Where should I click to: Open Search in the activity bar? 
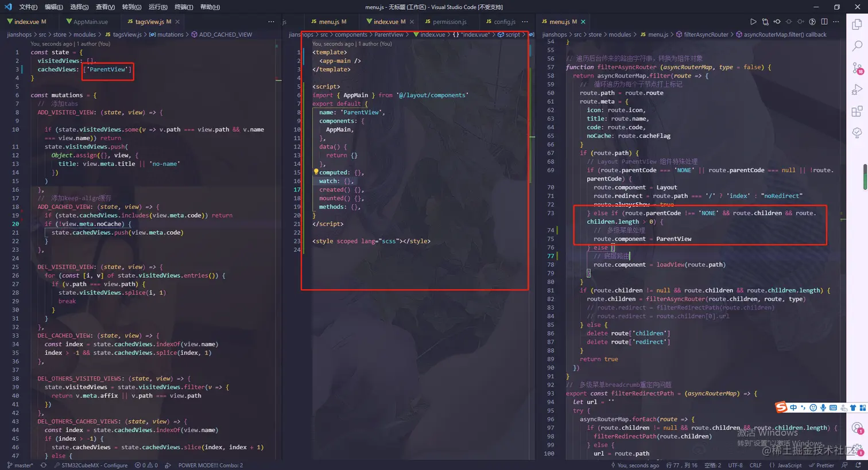857,46
